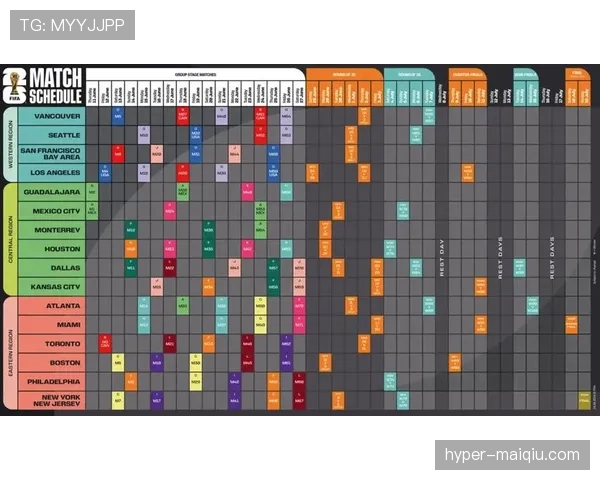Select the San Francisco Bay Area row label

click(x=51, y=154)
